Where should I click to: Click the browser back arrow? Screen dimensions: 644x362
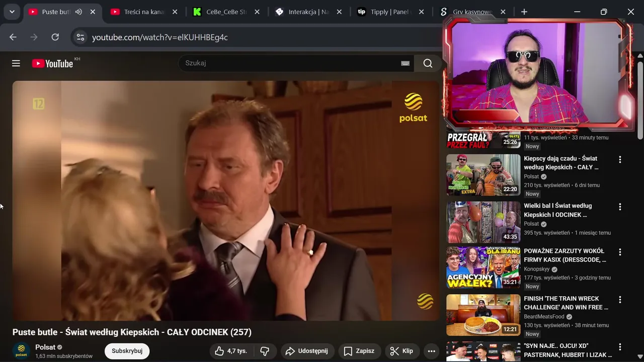click(x=13, y=37)
